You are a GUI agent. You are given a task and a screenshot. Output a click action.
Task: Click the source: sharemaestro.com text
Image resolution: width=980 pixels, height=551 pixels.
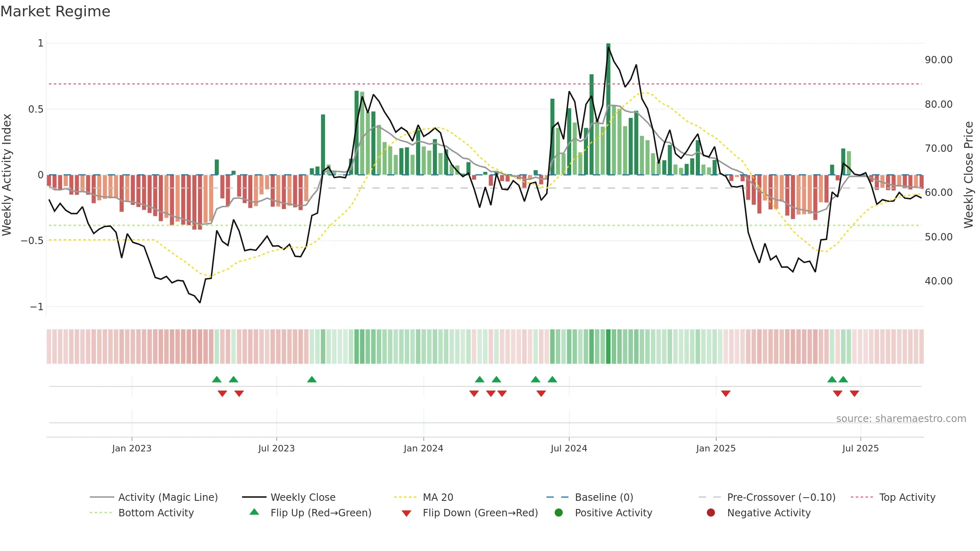[901, 418]
